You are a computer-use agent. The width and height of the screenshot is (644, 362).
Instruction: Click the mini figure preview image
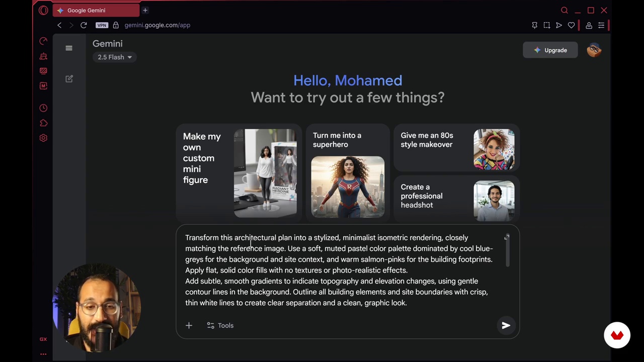coord(265,173)
